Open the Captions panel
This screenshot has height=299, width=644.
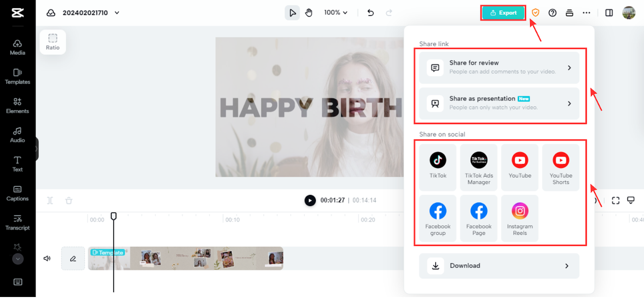(x=18, y=193)
